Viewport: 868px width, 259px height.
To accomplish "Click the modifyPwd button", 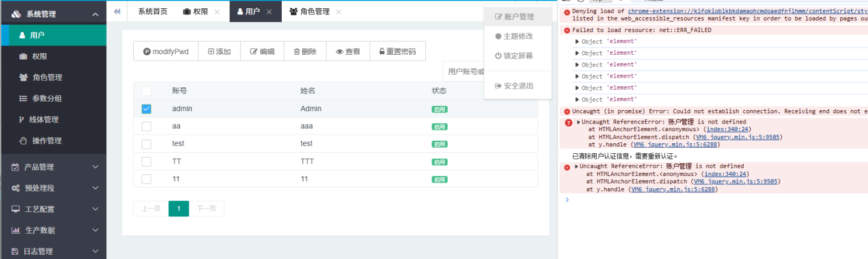I will [x=166, y=51].
